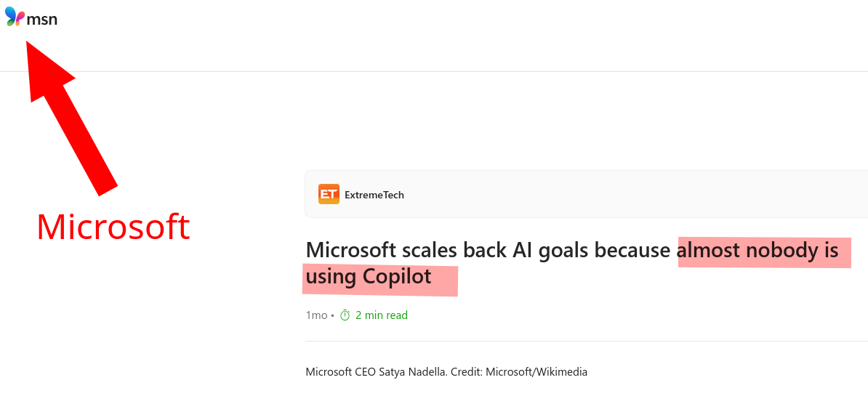Click the ExtremeTech publisher name
Screen dimensions: 868x420
374,195
